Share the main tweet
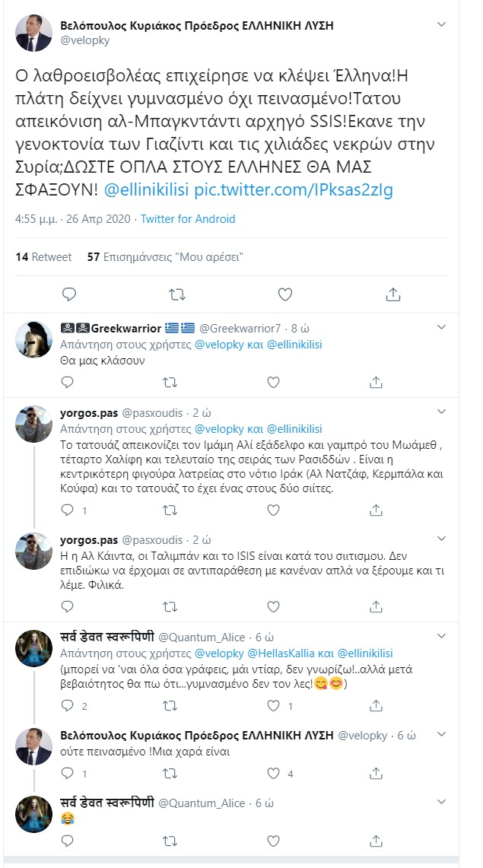This screenshot has width=483, height=868. click(x=393, y=294)
